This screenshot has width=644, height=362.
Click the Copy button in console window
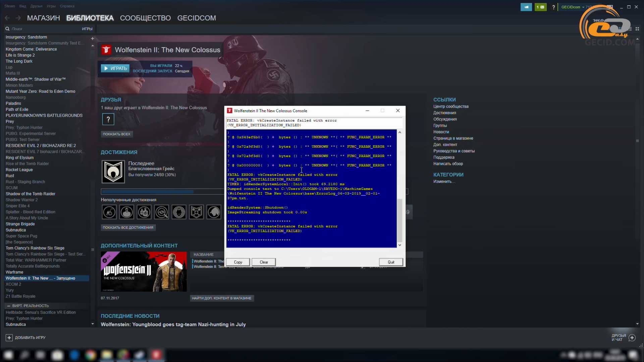(238, 262)
